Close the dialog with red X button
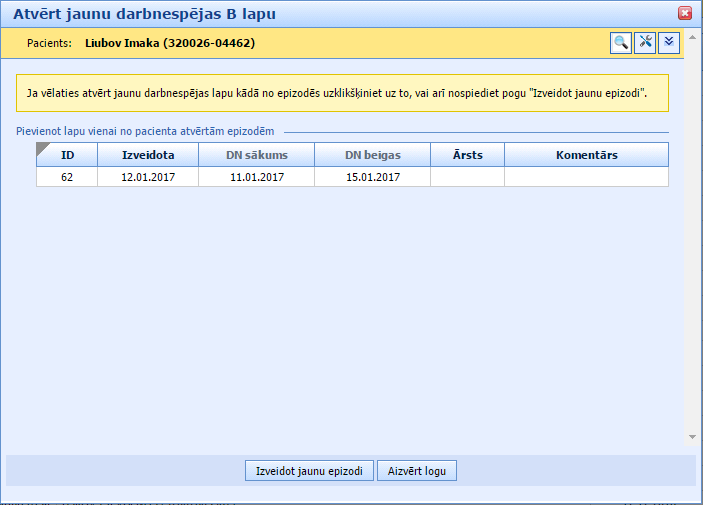Screen dimensions: 703x505 click(x=685, y=13)
